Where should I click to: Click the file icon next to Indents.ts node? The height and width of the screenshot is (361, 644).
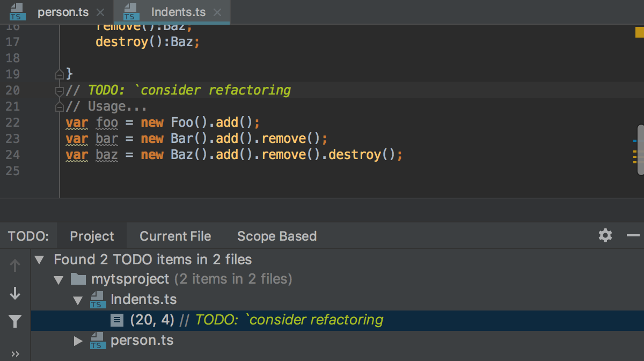click(x=97, y=299)
